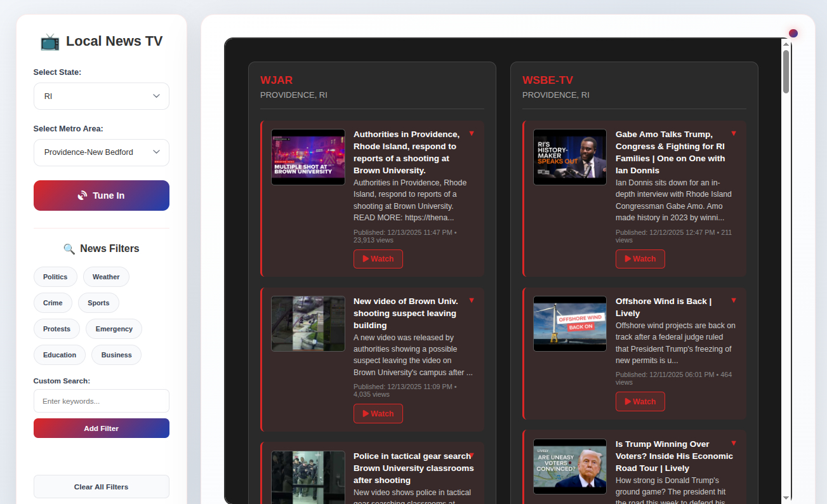Image resolution: width=827 pixels, height=504 pixels.
Task: Expand the Brown University shooting report story arrow
Action: (472, 133)
